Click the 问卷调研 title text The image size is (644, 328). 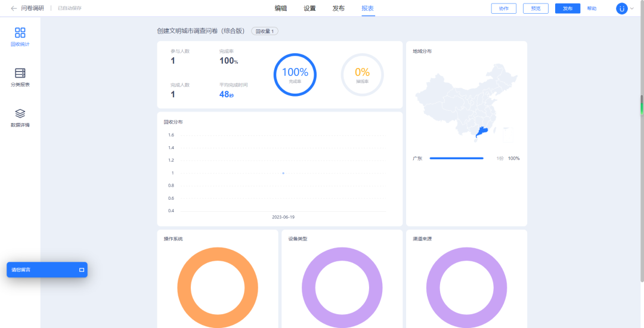click(x=32, y=8)
